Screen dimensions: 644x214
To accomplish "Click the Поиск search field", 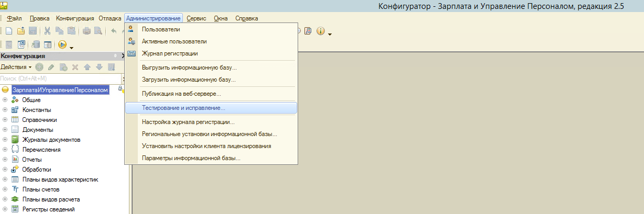I will (x=60, y=78).
